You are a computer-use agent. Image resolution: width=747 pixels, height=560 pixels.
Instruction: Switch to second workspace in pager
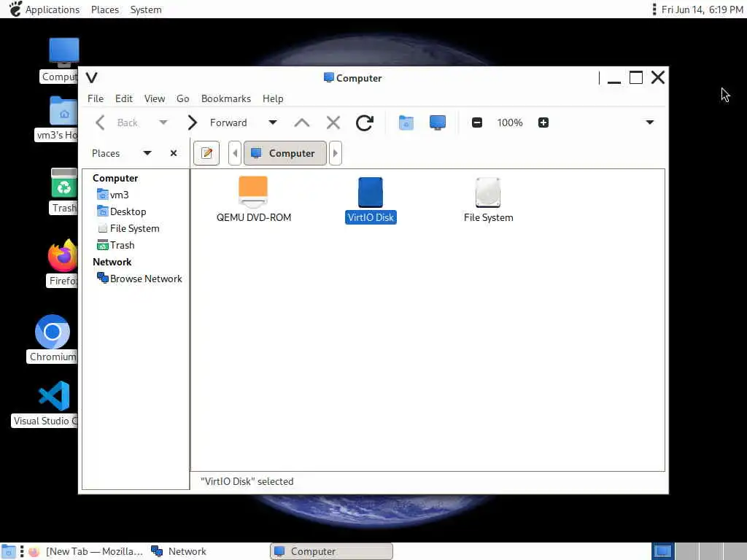point(686,551)
